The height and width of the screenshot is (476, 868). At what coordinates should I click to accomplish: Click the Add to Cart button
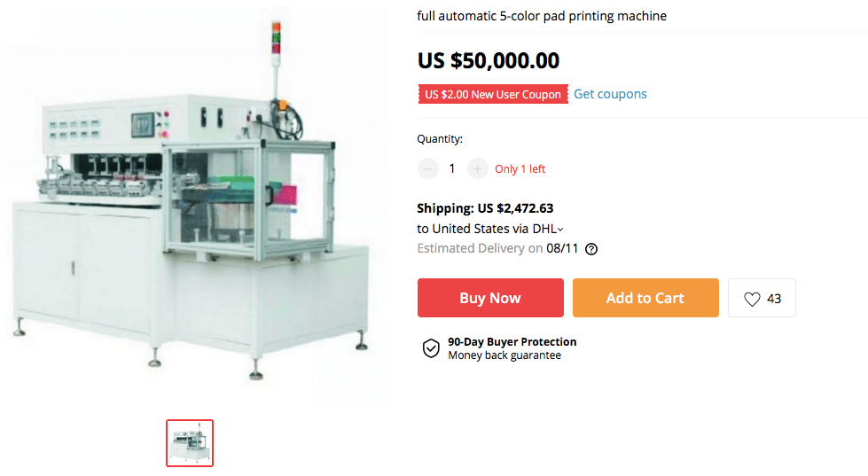pos(645,298)
